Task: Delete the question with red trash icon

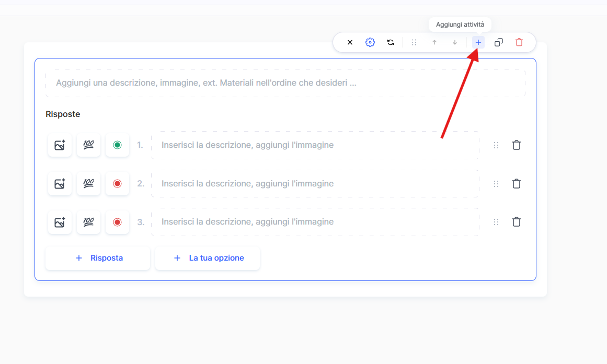Action: [519, 42]
